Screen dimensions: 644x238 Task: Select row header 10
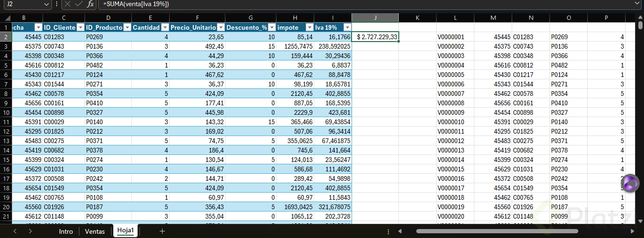6,112
